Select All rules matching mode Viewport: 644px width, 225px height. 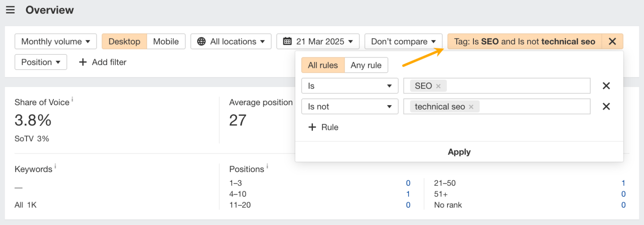(323, 65)
